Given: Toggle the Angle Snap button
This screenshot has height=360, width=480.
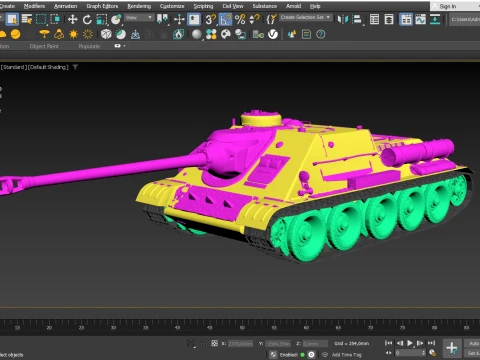Looking at the screenshot, I should tap(225, 19).
